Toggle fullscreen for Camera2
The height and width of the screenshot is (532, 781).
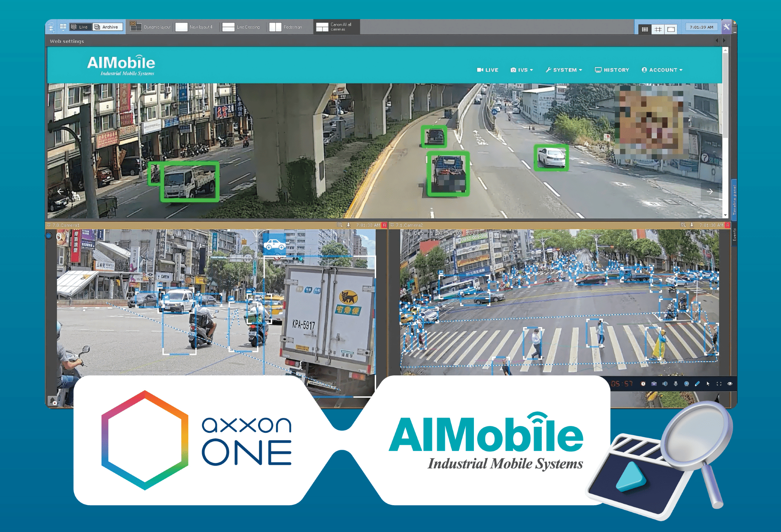click(719, 384)
